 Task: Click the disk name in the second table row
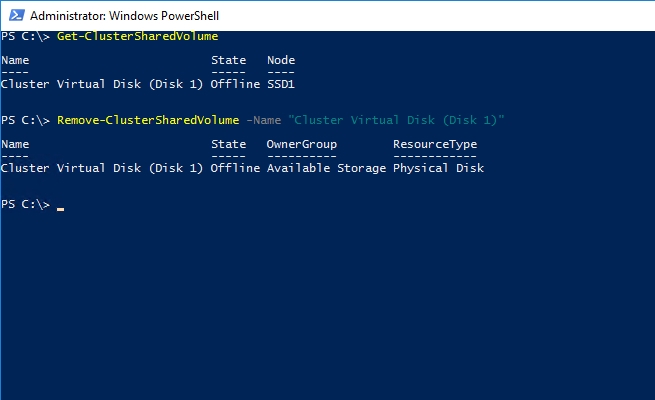(x=103, y=168)
